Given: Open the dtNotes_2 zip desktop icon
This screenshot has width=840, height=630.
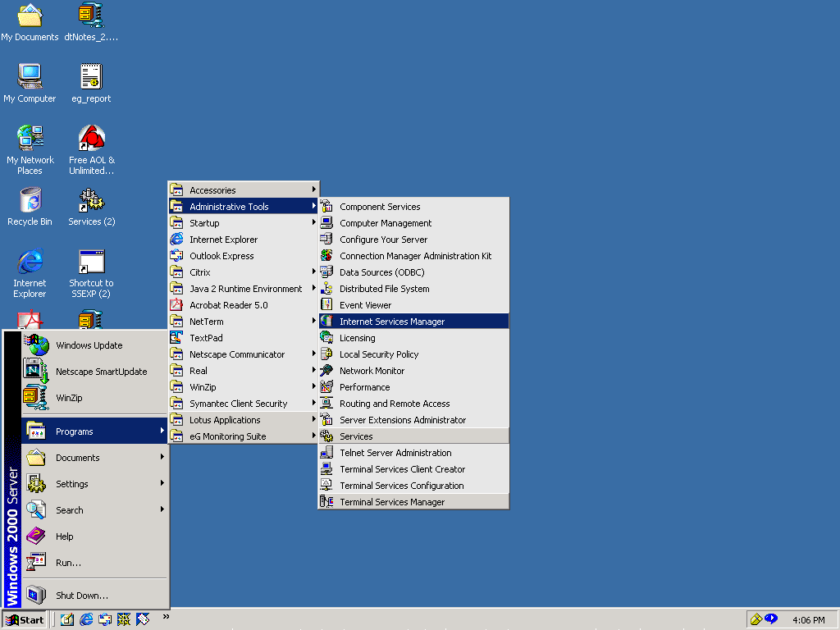Looking at the screenshot, I should (x=91, y=22).
